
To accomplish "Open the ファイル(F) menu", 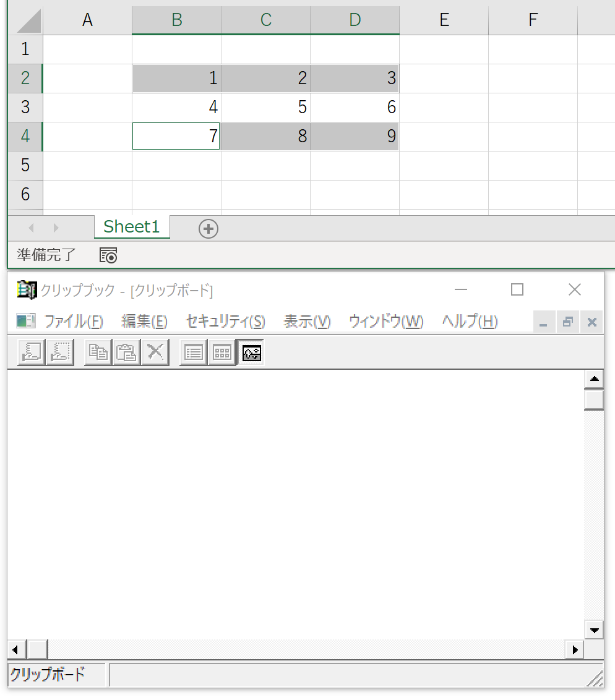I will point(74,322).
